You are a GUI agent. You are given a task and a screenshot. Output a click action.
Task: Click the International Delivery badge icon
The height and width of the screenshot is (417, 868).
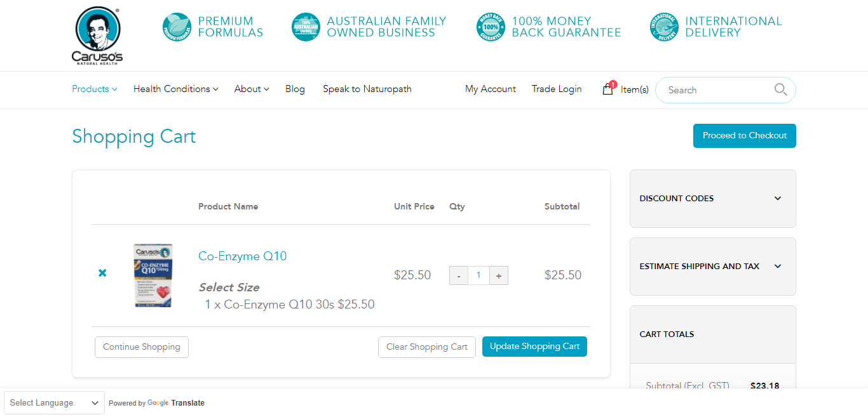664,27
